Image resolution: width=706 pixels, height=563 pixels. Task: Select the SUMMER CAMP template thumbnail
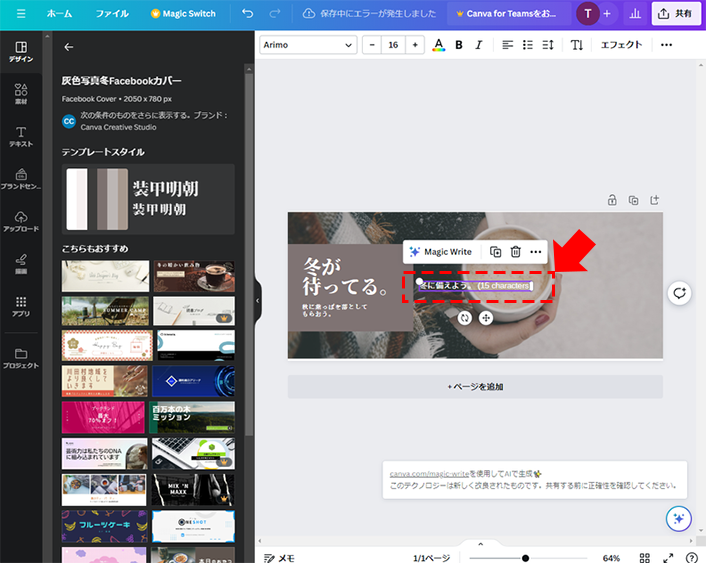(105, 311)
